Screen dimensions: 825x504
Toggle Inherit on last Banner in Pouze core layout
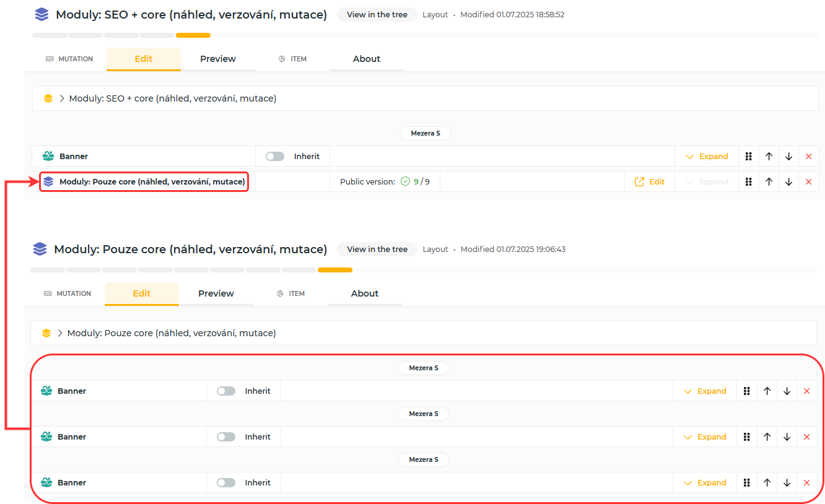[x=226, y=483]
